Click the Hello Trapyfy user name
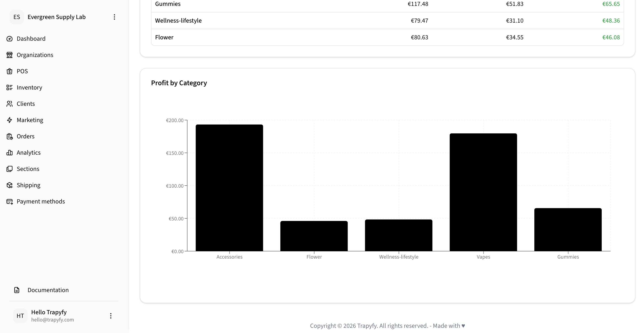Image resolution: width=644 pixels, height=333 pixels. (x=49, y=312)
